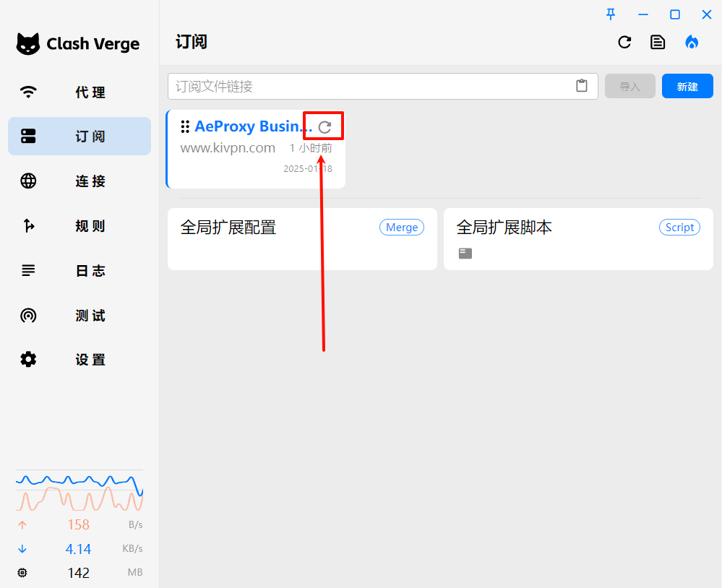
Task: Click the globe icon beside 连接
Action: coord(28,181)
